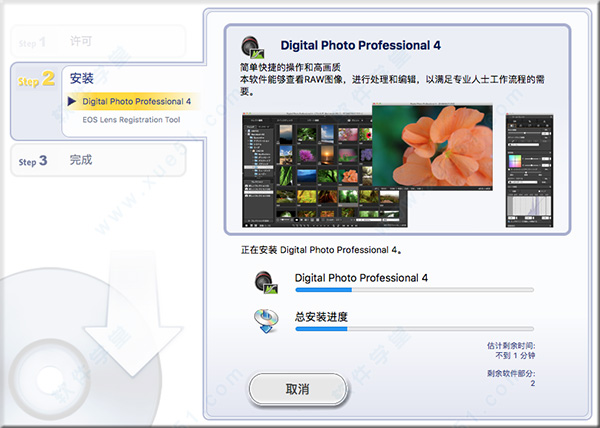Click the text 正在安装 Digital Photo Professional 4。

(321, 250)
